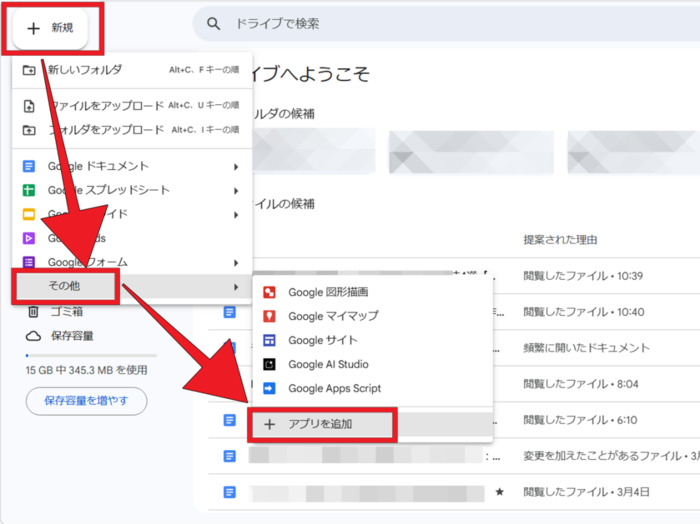Click the Google Sites icon
Image resolution: width=700 pixels, height=524 pixels.
(x=269, y=341)
